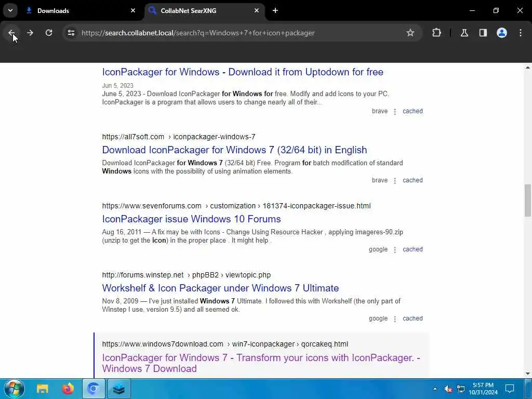Click the 'google' engine label of sevenforums result
This screenshot has width=532, height=399.
pyautogui.click(x=378, y=249)
